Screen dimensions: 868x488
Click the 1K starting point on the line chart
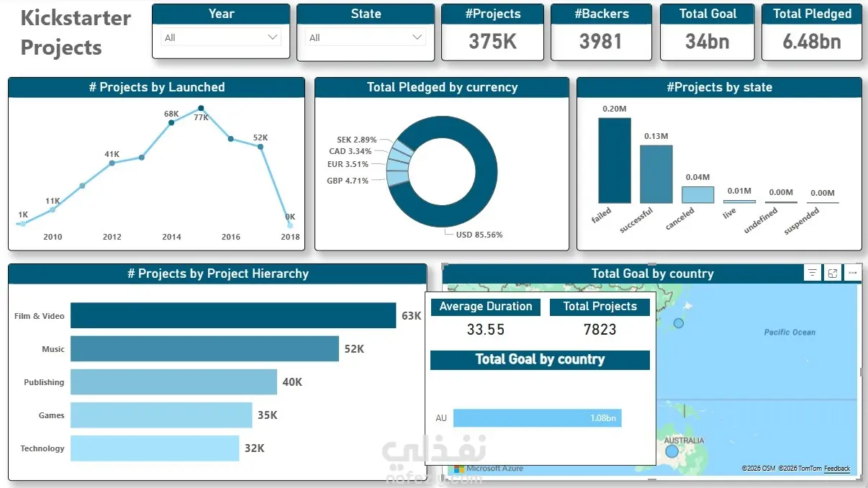(x=23, y=224)
